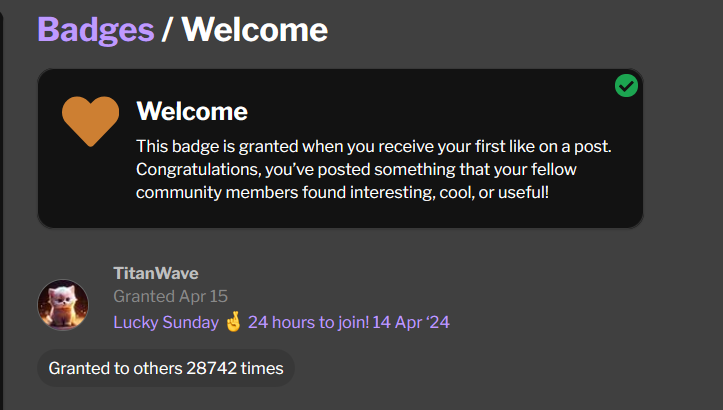Open TitanWave's kitten avatar

pyautogui.click(x=63, y=304)
